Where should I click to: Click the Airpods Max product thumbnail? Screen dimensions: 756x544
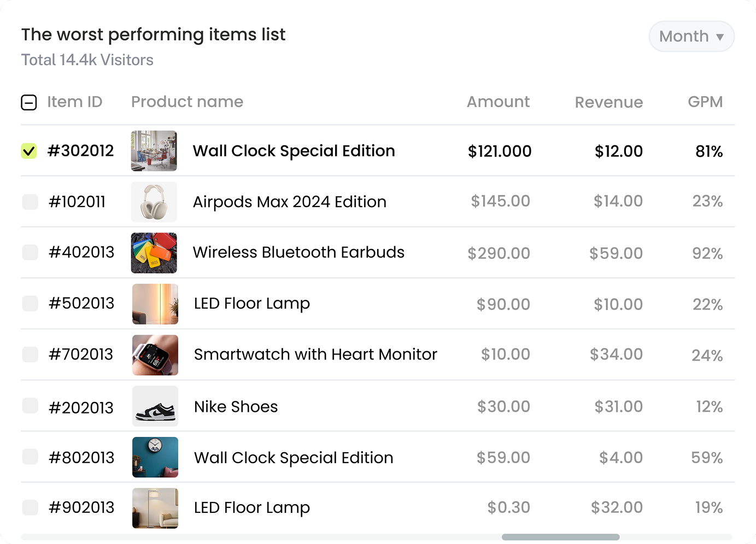pos(154,202)
